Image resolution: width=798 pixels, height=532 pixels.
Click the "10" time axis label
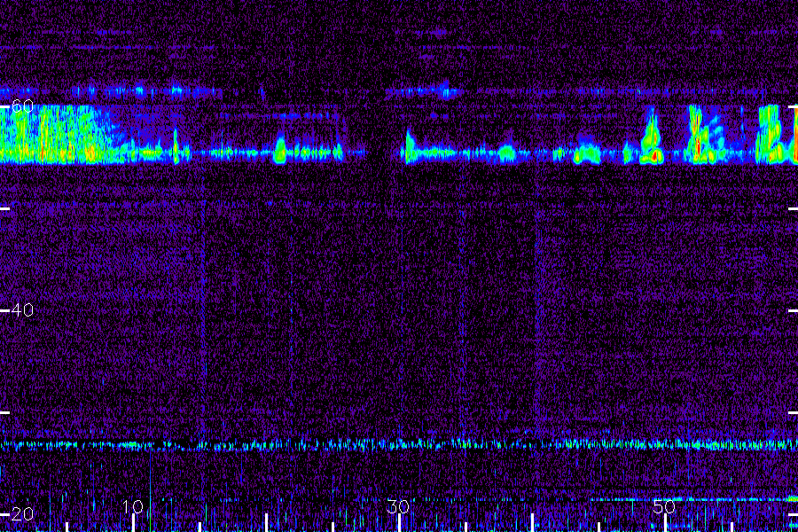coord(133,506)
